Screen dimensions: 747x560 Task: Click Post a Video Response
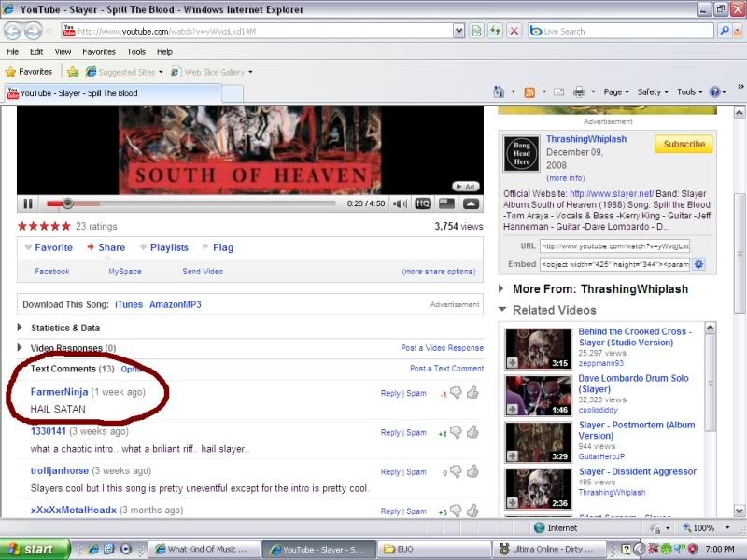[x=442, y=348]
